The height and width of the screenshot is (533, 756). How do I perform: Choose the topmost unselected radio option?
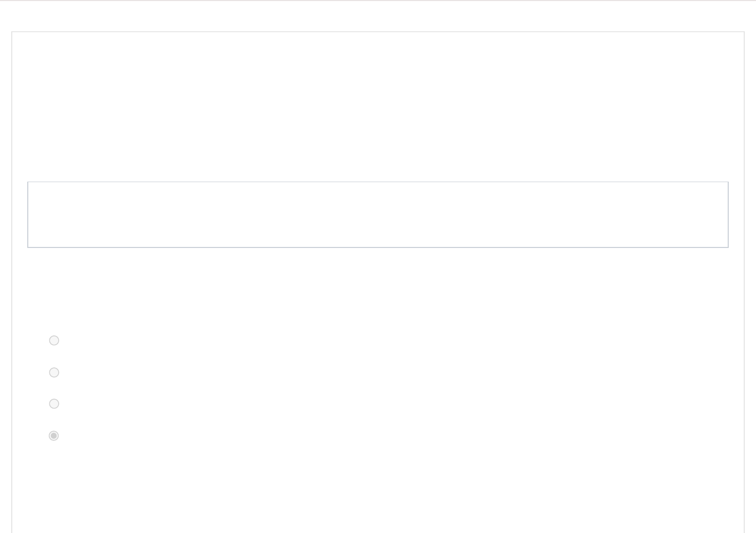pyautogui.click(x=54, y=341)
